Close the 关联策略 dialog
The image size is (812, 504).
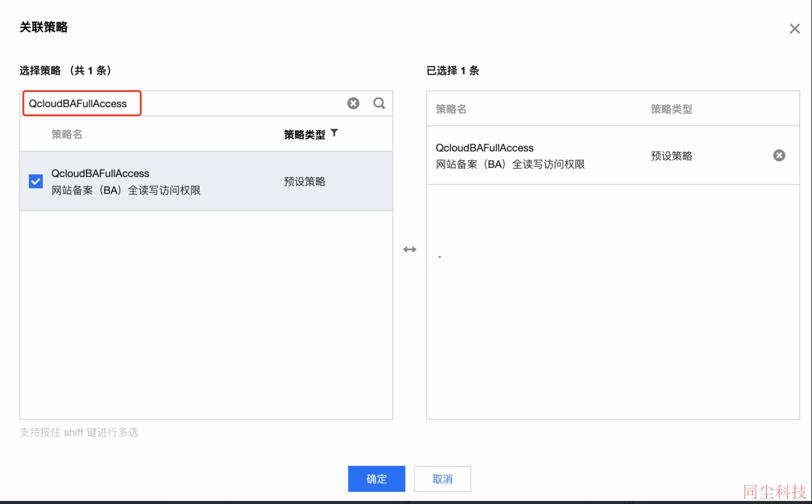pos(795,29)
